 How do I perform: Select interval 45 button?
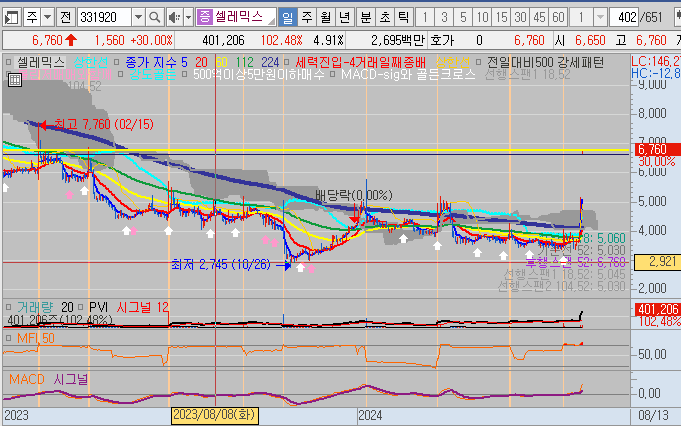[x=539, y=17]
